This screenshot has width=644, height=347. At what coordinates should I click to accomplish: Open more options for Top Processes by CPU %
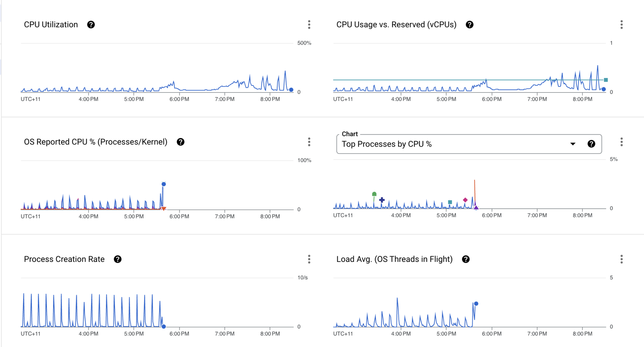coord(622,142)
